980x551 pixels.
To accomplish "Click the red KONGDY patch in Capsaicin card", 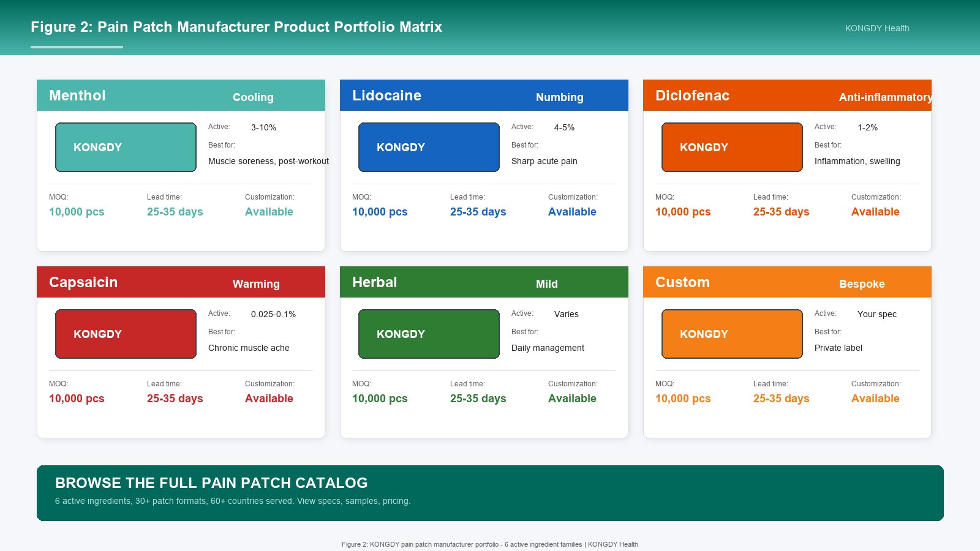I will [126, 334].
